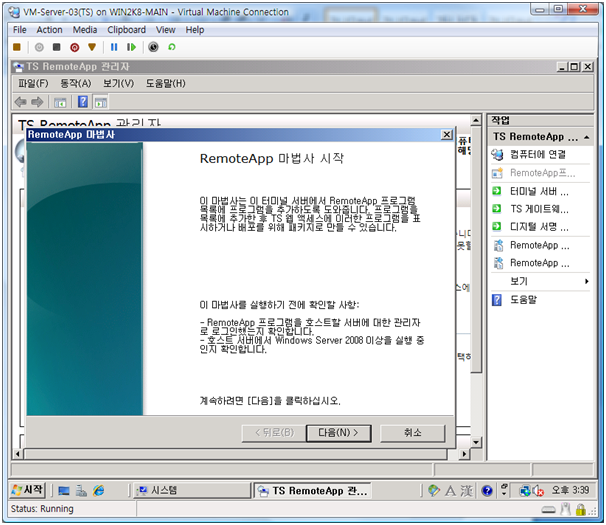Turn off the VM with the stop icon
Screen dimensions: 606x525
click(57, 47)
